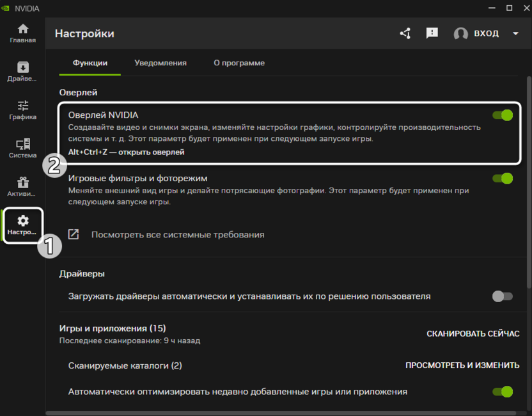Open the Драйверы sidebar section

[x=22, y=72]
